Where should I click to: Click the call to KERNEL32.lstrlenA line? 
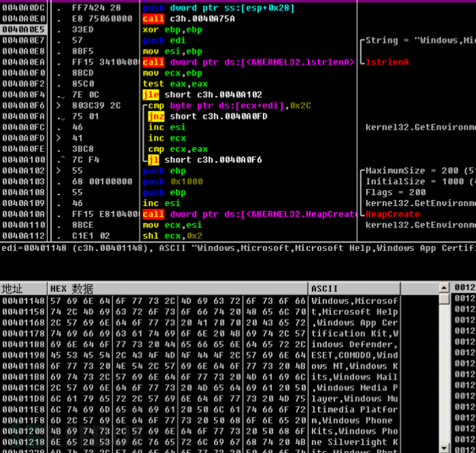[248, 62]
